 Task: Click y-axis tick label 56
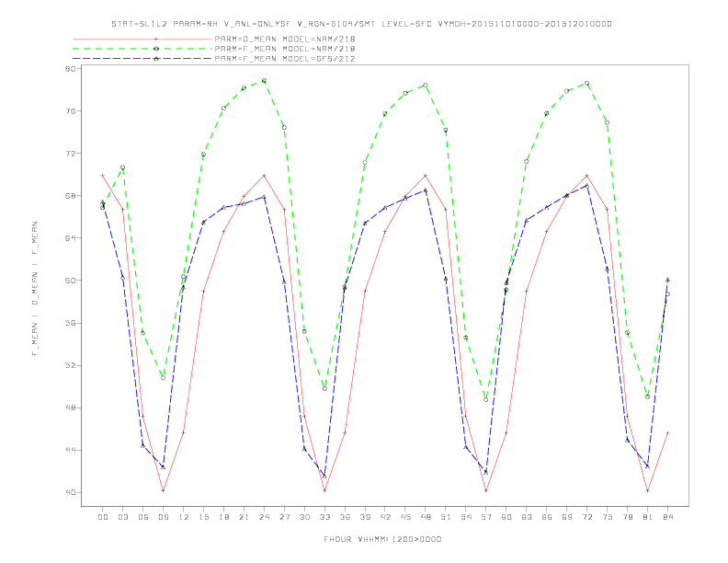click(x=71, y=323)
